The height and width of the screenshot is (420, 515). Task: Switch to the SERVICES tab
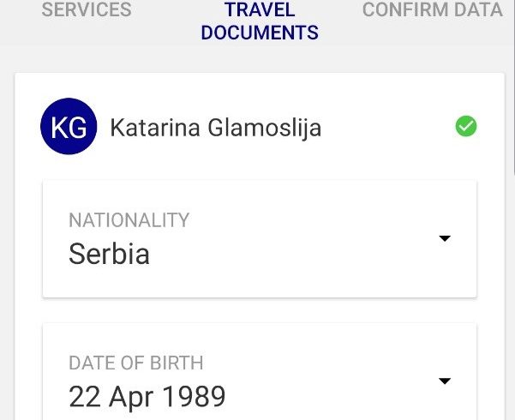pyautogui.click(x=87, y=9)
